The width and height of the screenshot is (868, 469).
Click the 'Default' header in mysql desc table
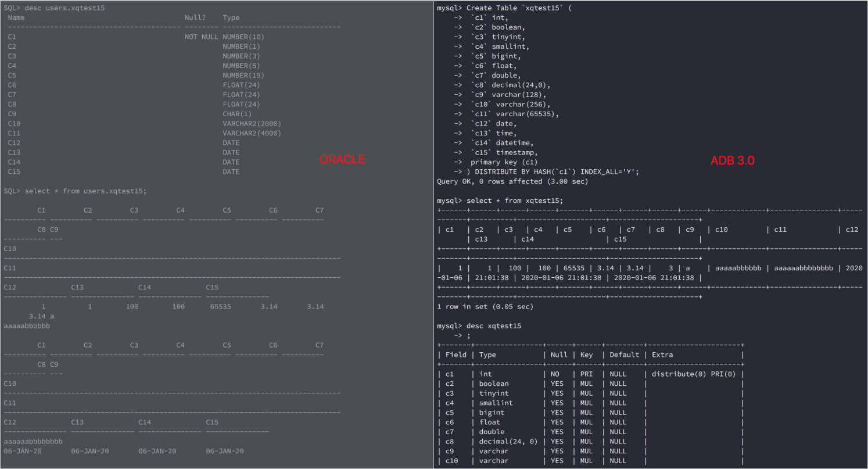click(x=625, y=355)
